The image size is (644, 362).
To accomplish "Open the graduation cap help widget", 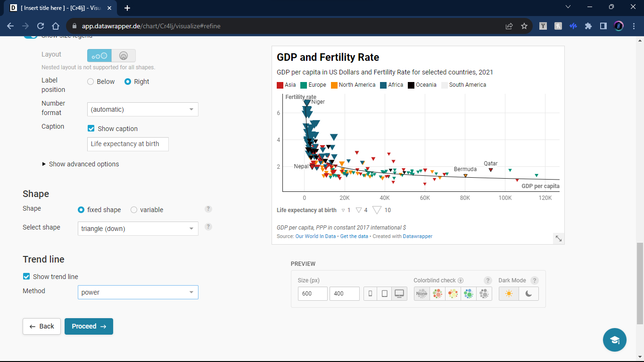I will point(614,340).
